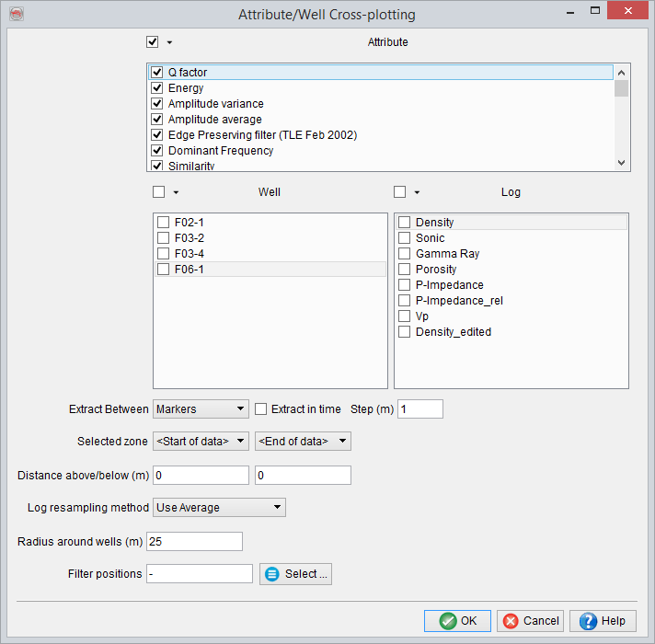Image resolution: width=655 pixels, height=644 pixels.
Task: Click the app icon in title bar
Action: 15,14
